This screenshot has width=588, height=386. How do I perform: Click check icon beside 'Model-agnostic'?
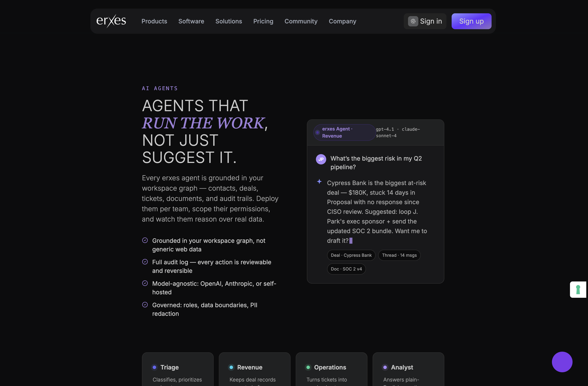(145, 283)
